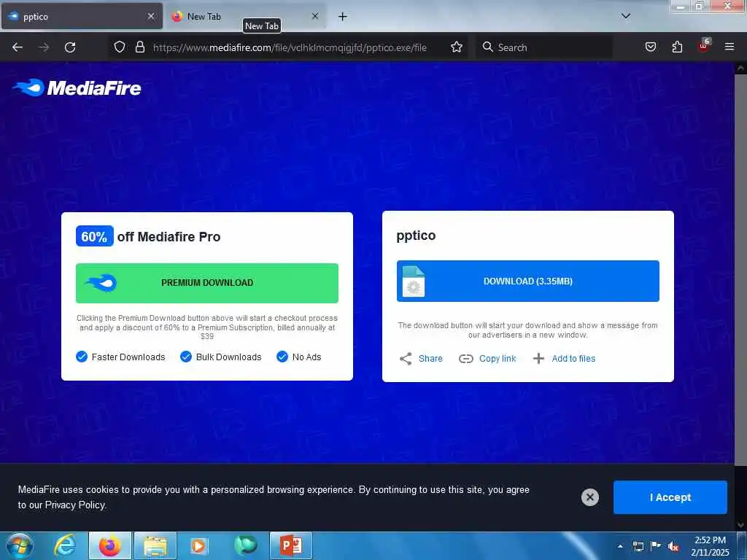Reload the current page
Viewport: 747px width, 560px height.
70,47
